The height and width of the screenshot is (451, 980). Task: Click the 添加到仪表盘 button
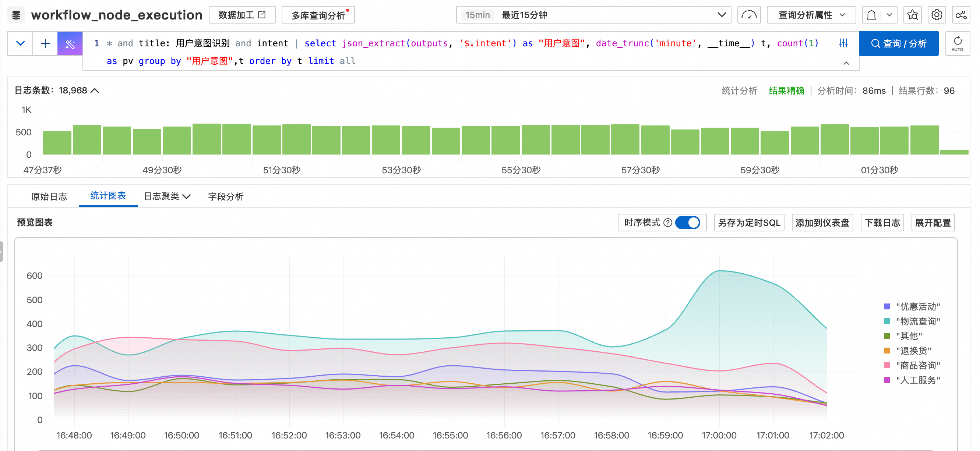tap(822, 223)
